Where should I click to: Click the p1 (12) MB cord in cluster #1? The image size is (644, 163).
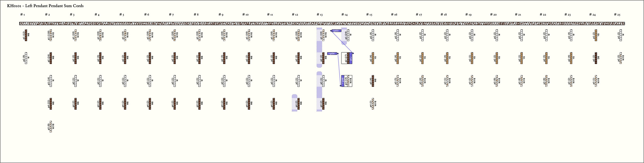point(26,35)
